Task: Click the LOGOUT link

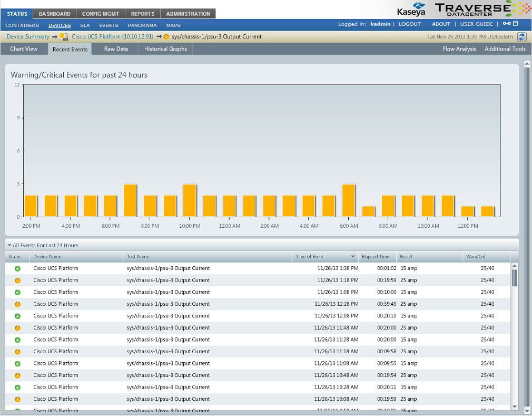Action: click(409, 24)
